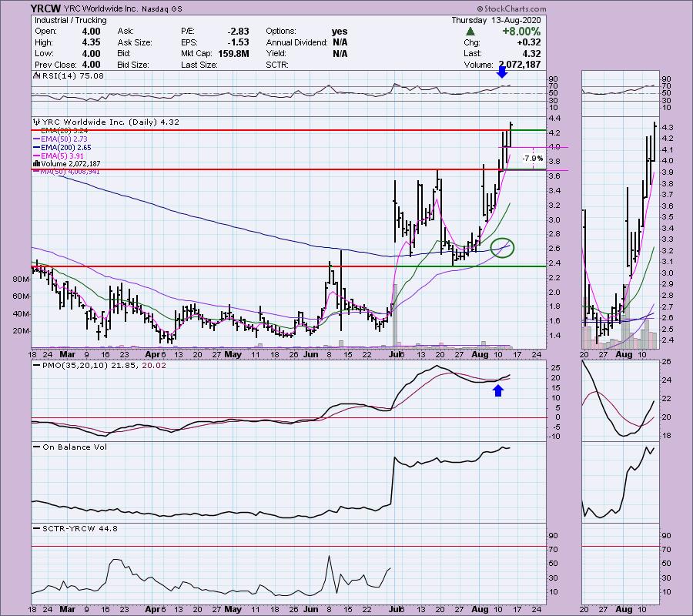Click the 'EMA(50) 2.73' legend entry
Image resolution: width=693 pixels, height=616 pixels.
point(65,139)
